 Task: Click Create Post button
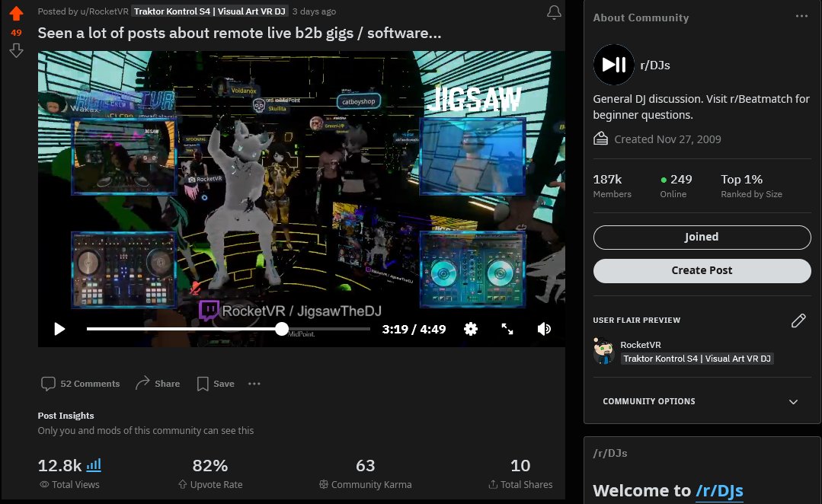702,271
